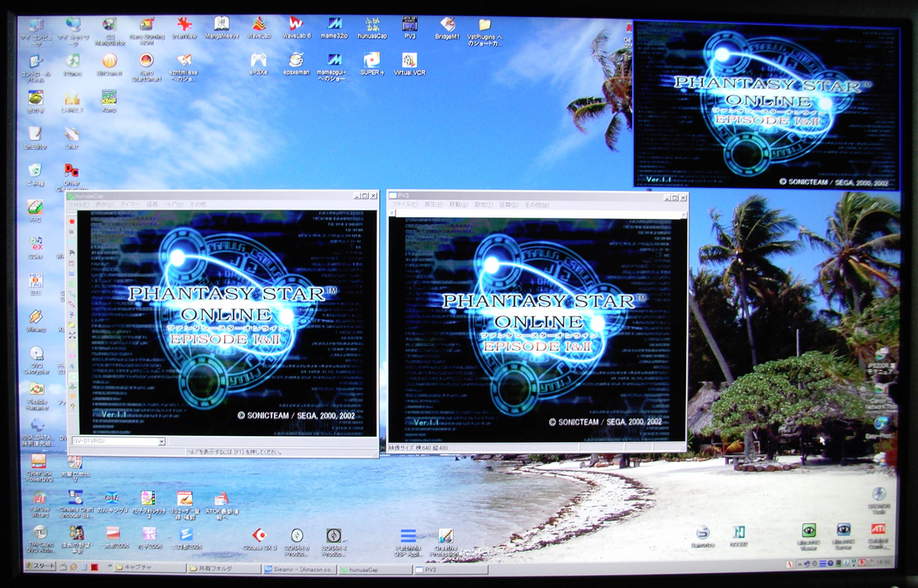Open 再生(P) menu in PV3 window
Image resolution: width=918 pixels, height=588 pixels.
(433, 205)
